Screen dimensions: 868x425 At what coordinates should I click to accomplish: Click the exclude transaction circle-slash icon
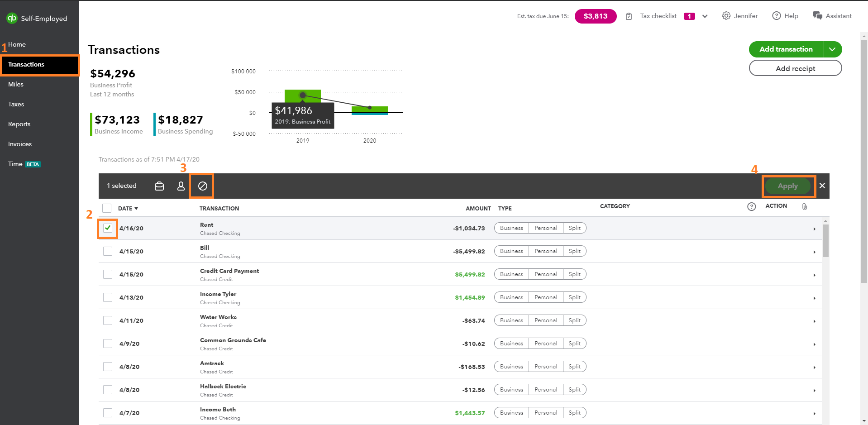[203, 186]
